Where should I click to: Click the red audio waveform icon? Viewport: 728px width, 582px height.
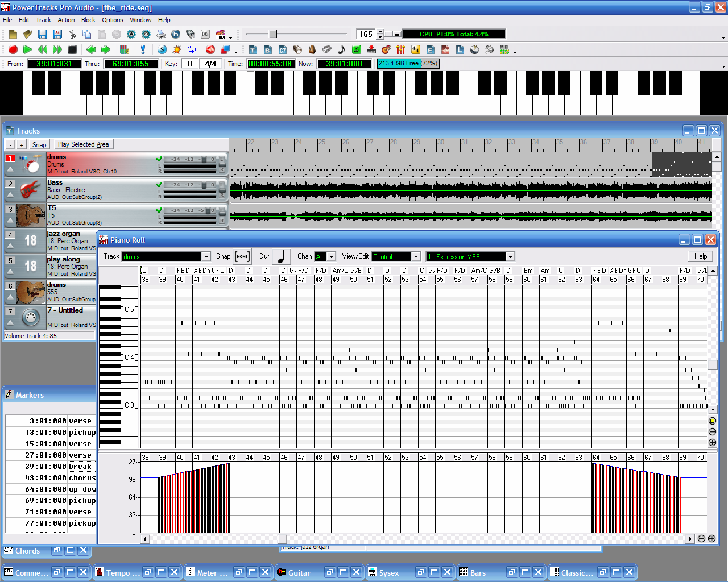445,50
